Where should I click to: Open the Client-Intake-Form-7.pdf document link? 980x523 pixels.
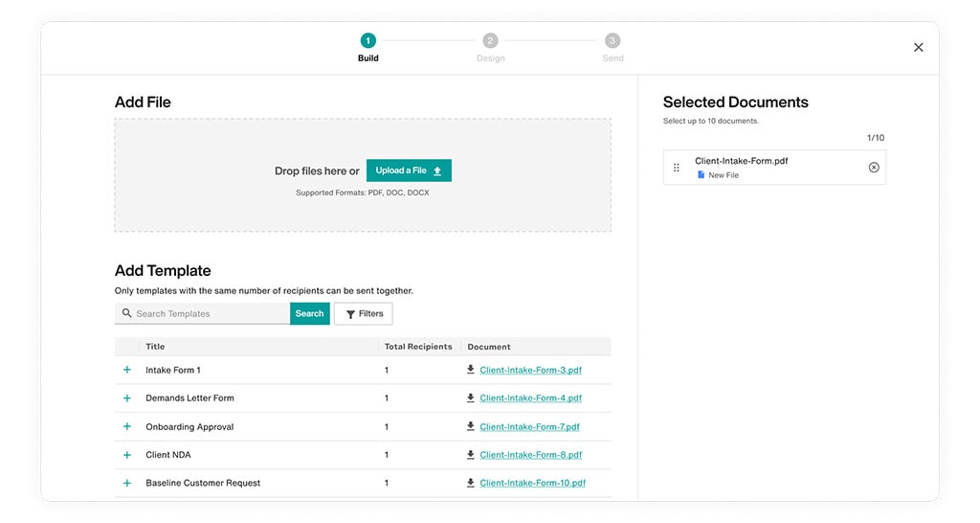pyautogui.click(x=529, y=427)
